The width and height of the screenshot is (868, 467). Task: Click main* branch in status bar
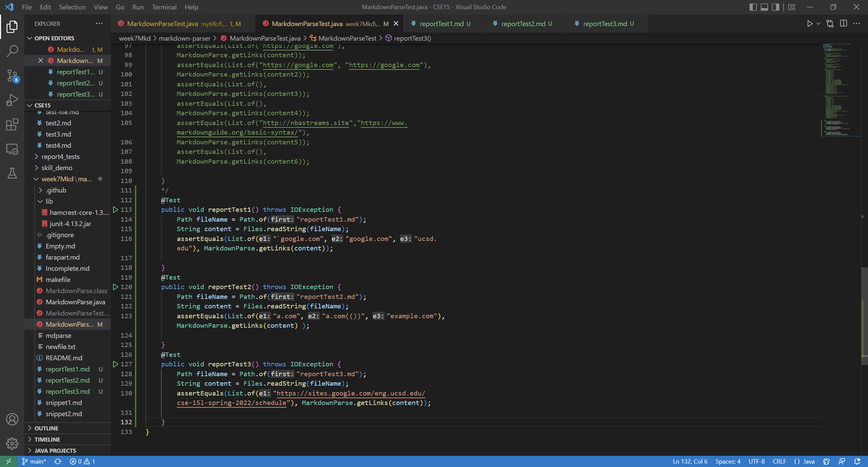[34, 461]
